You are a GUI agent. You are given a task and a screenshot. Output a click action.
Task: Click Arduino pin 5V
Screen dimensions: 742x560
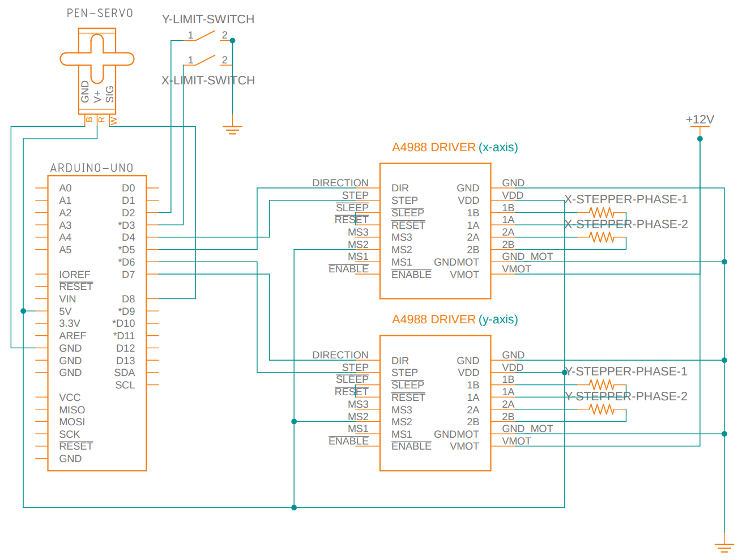pos(65,311)
